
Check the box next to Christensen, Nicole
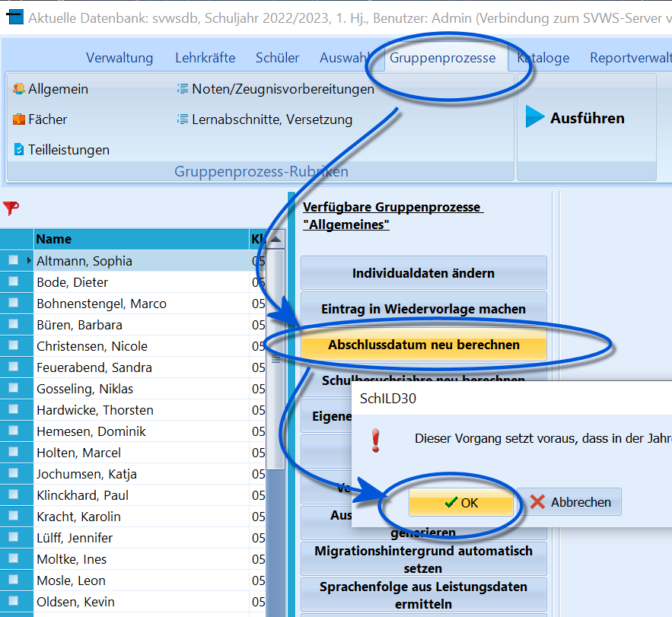tap(13, 345)
